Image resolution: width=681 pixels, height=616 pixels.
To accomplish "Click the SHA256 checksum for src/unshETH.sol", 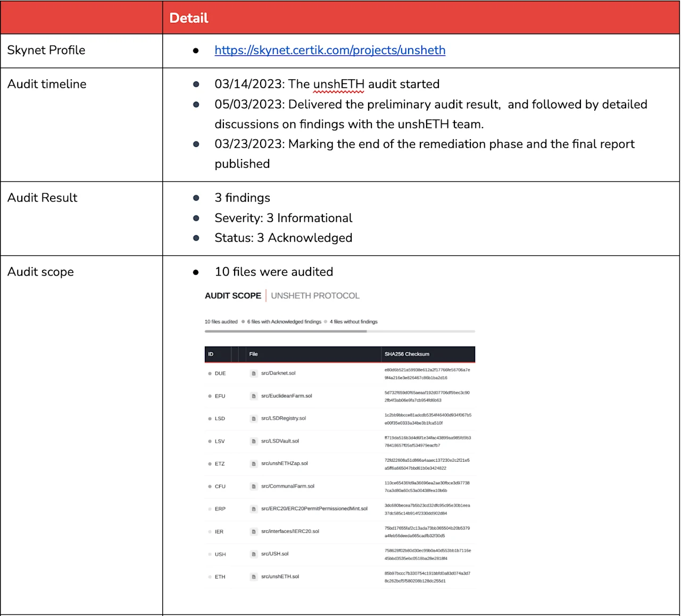I will point(427,577).
